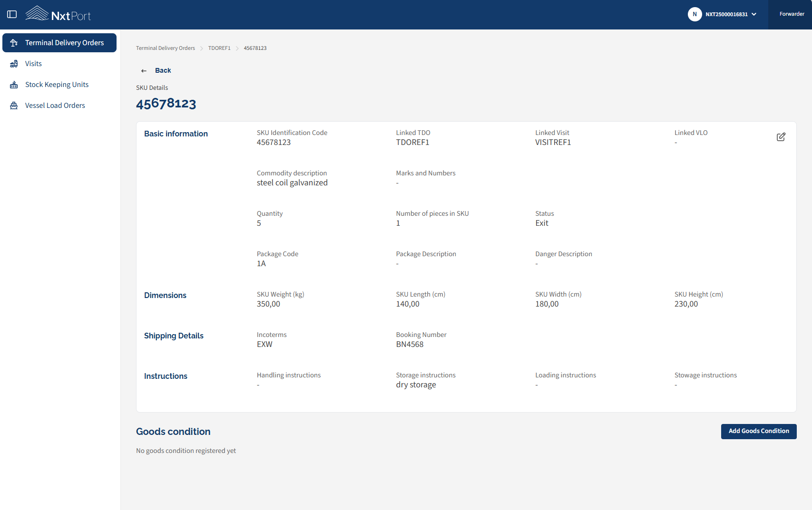
Task: Click the SKU Height value '230,00'
Action: 686,304
